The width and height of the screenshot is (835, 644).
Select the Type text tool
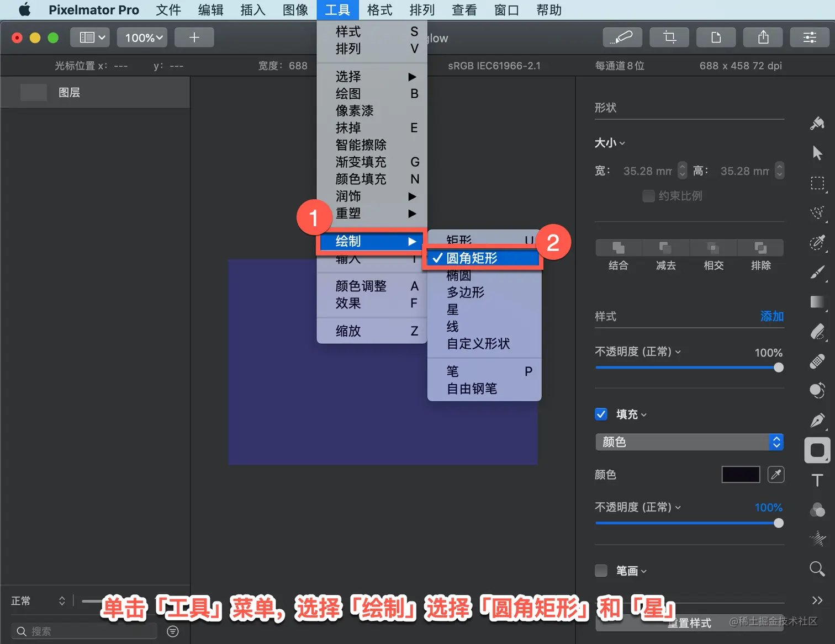817,480
